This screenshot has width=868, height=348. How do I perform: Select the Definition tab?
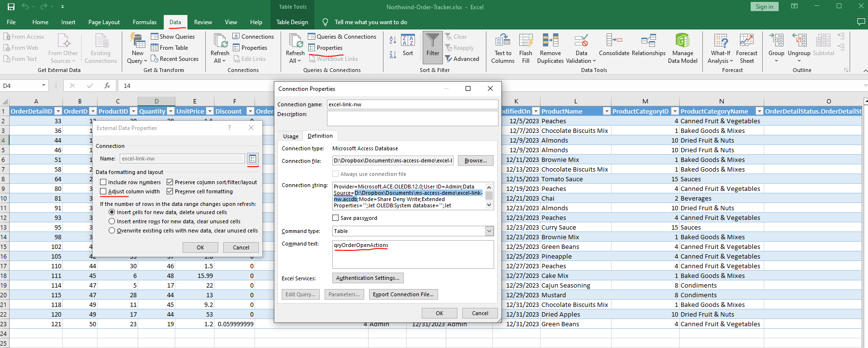(320, 136)
